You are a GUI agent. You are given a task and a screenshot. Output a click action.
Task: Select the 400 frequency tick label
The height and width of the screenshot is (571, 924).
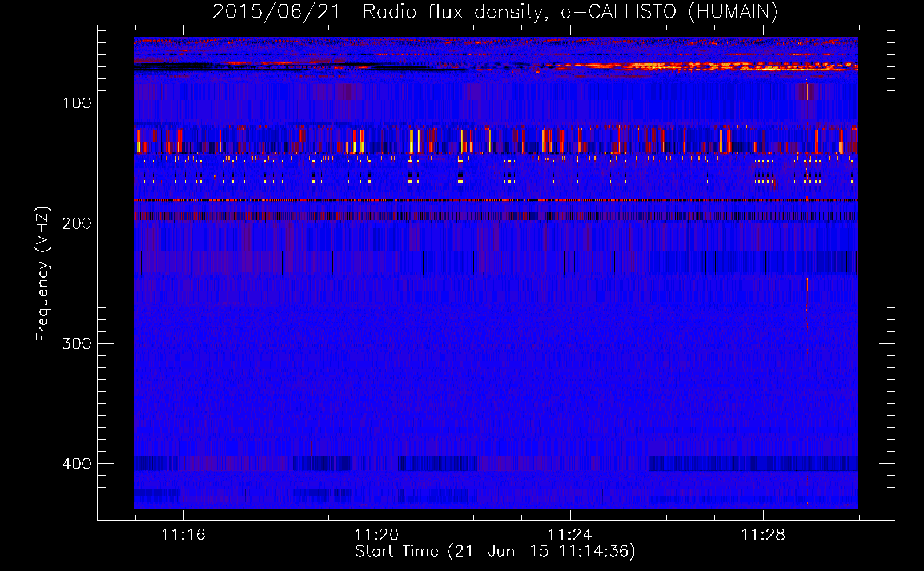[77, 464]
